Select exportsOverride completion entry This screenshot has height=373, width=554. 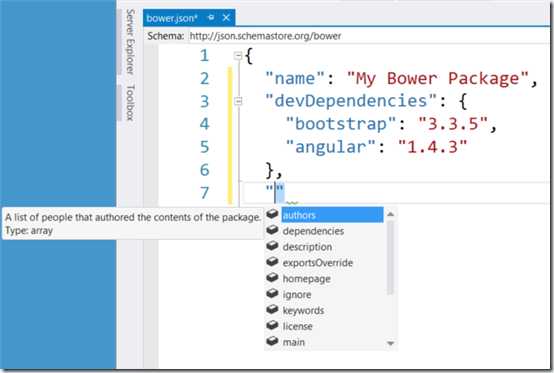(318, 263)
